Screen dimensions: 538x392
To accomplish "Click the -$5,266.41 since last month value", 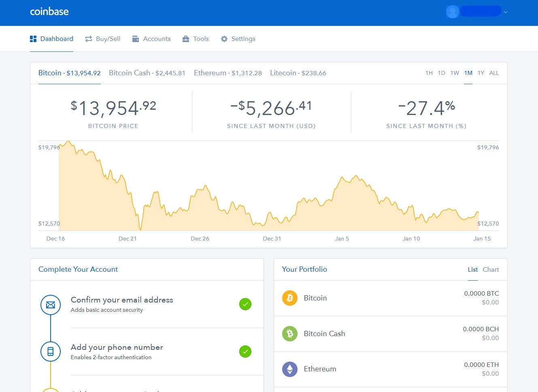I will coord(271,108).
